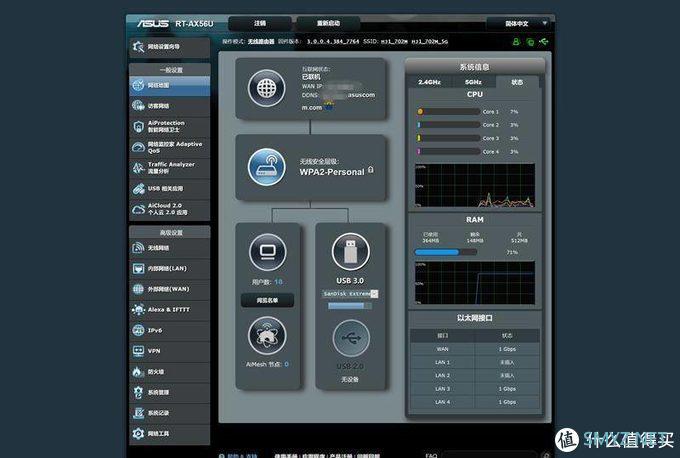Open the 网络设置向导 setup wizard
Screen dimensions: 680x458
170,47
